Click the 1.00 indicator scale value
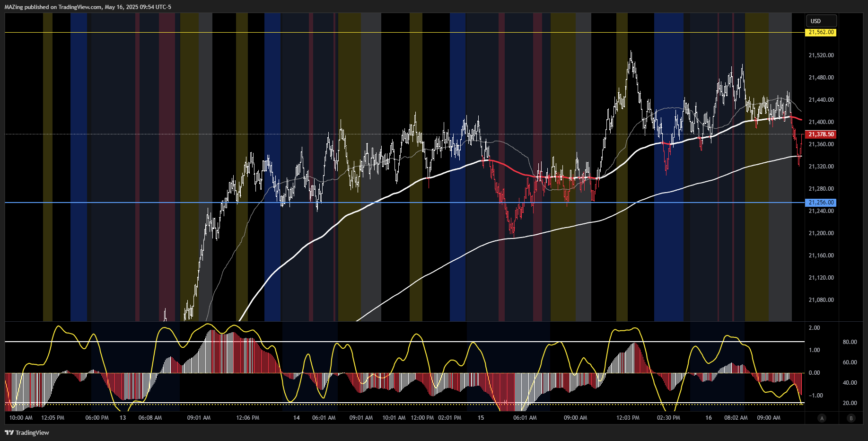 (815, 350)
